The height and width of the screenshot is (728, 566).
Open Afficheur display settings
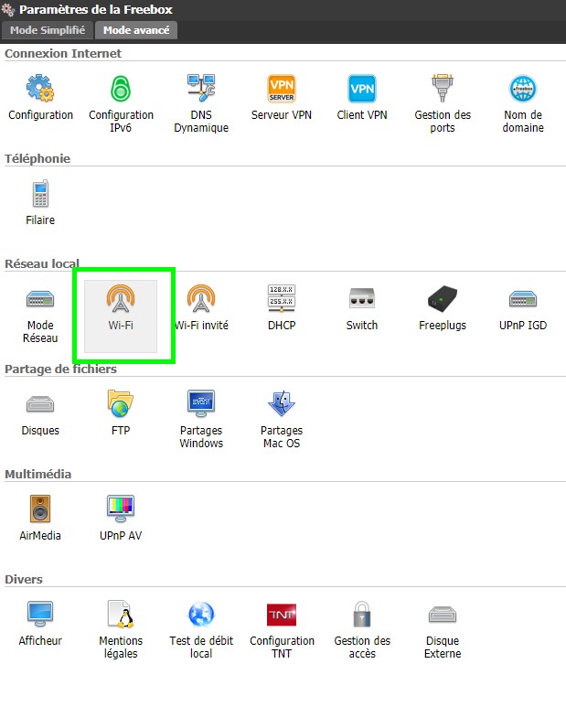pyautogui.click(x=40, y=623)
